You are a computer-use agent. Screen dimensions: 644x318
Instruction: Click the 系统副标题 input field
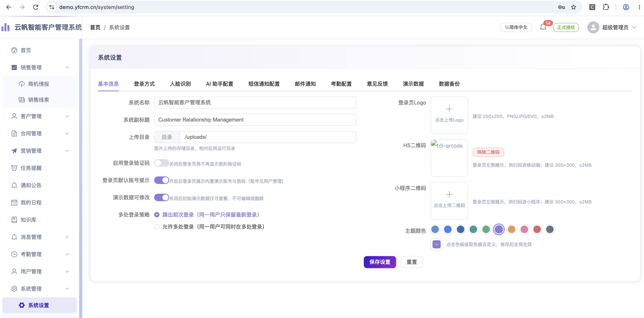tap(255, 120)
